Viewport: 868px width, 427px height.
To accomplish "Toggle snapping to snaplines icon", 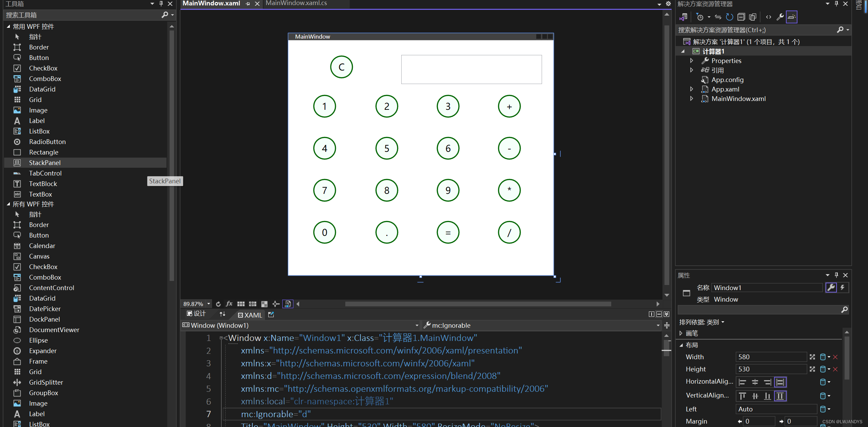I will coord(276,304).
